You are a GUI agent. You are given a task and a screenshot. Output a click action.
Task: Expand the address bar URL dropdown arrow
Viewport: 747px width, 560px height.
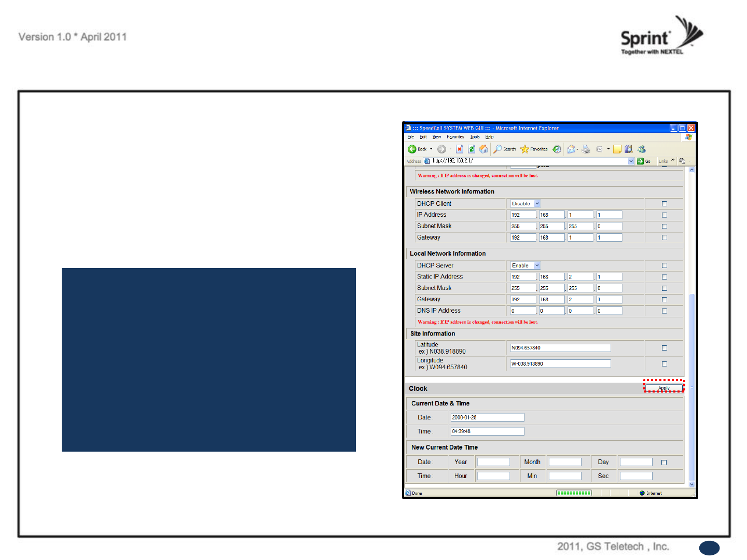click(631, 161)
